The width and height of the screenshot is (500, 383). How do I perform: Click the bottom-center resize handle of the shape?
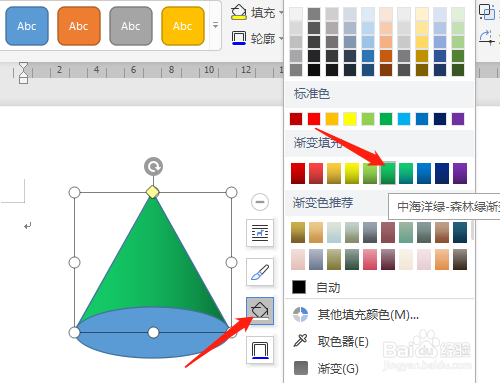tap(153, 332)
